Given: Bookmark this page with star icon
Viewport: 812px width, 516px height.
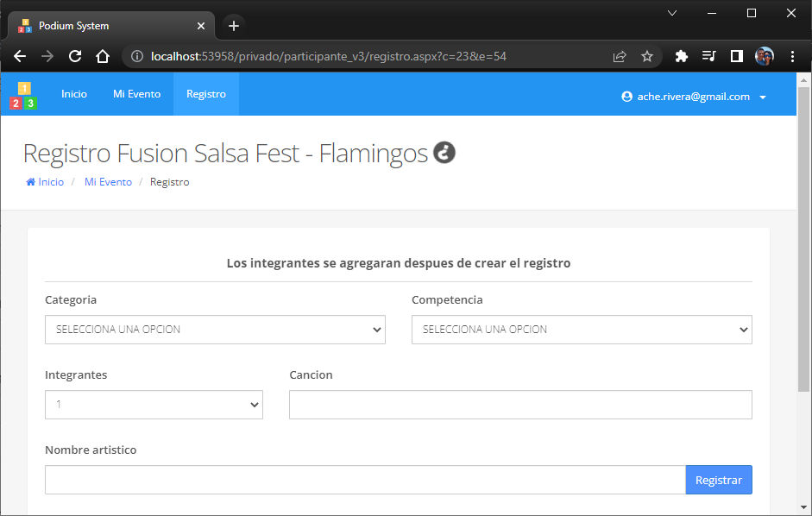Looking at the screenshot, I should coord(647,56).
